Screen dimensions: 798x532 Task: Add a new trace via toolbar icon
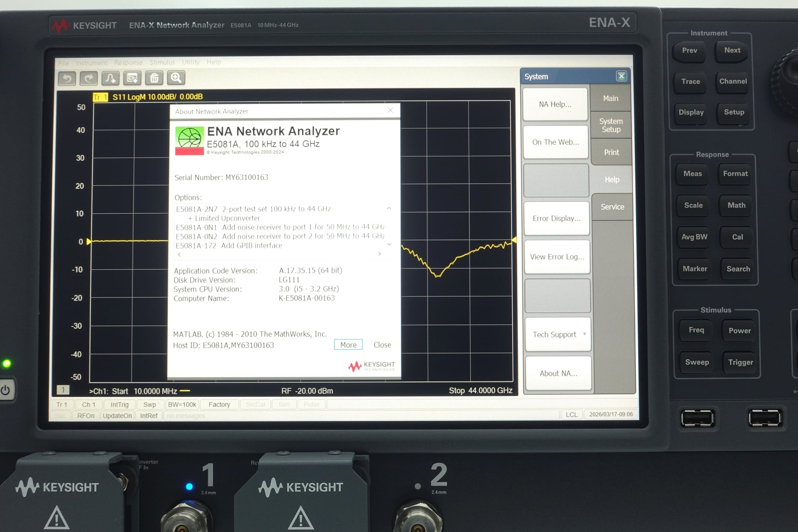111,78
